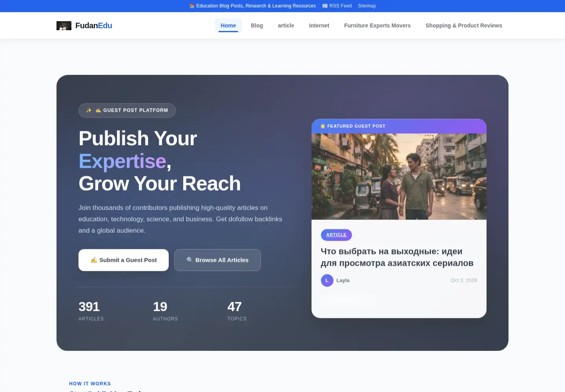
Task: Click the star icon beside Featured Guest Post
Action: tap(323, 126)
